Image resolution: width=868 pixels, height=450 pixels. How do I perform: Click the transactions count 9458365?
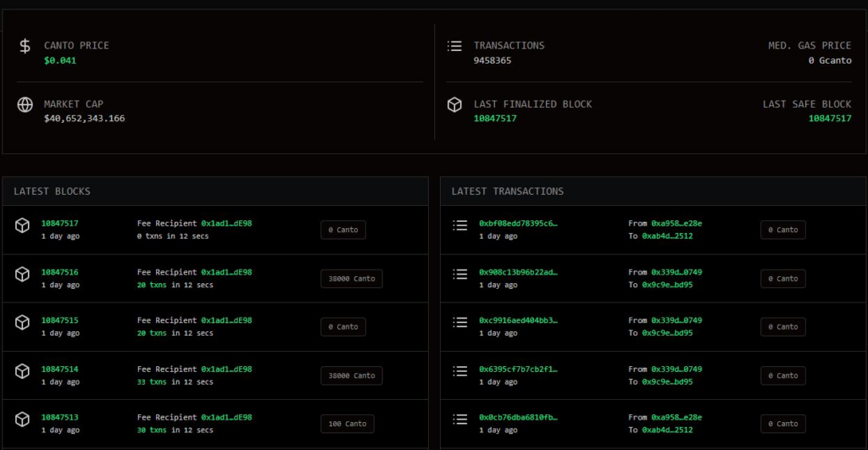492,60
